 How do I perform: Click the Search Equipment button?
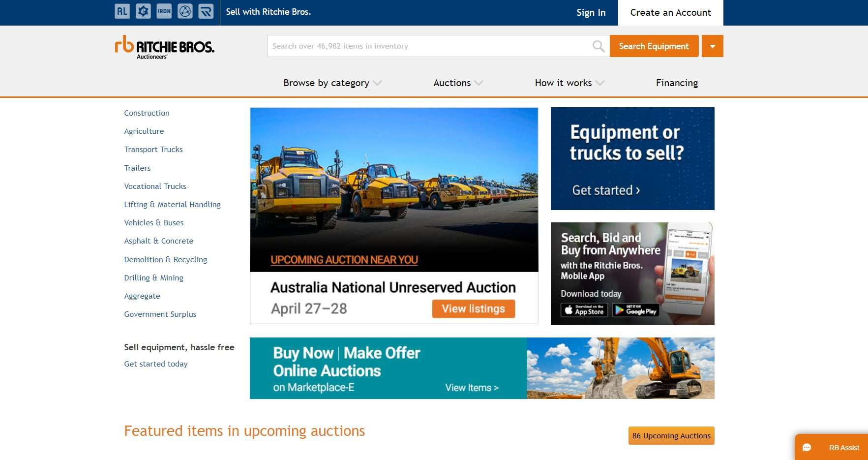654,46
